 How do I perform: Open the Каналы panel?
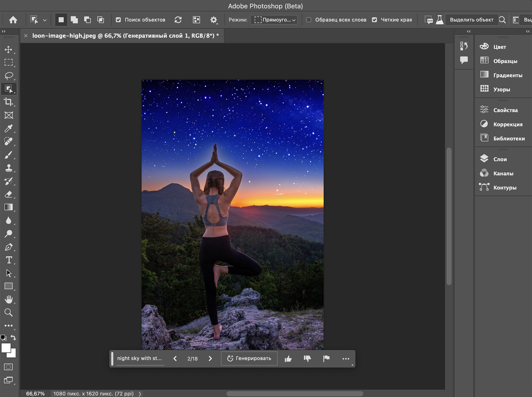pyautogui.click(x=503, y=173)
